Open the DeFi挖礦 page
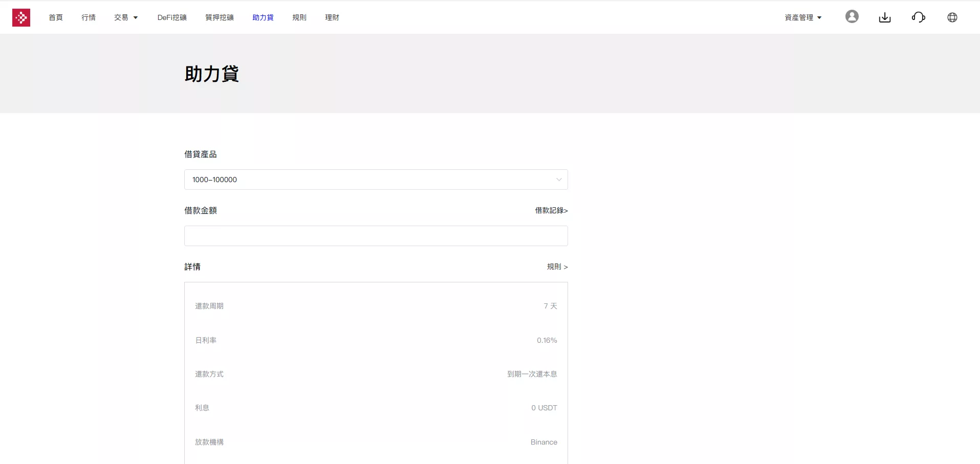 tap(171, 17)
